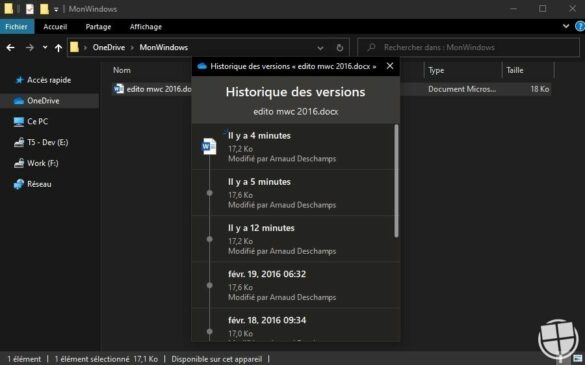Click the Rechercher dans MonWindows search field
The height and width of the screenshot is (365, 585).
point(468,47)
